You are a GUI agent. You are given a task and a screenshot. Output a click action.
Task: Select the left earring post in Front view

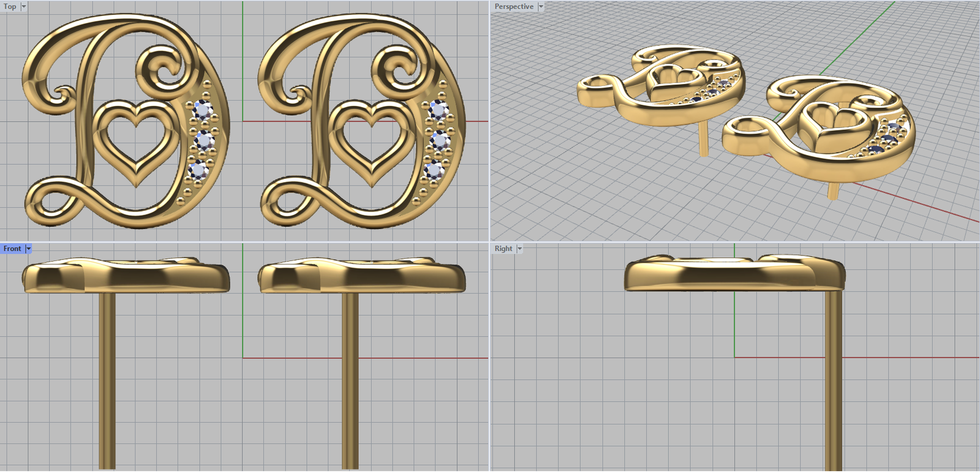coord(107,380)
